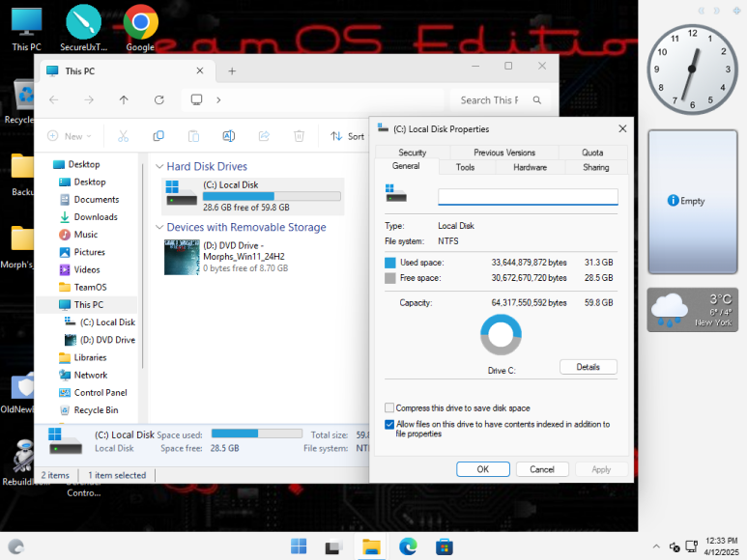
Task: Click the Details button
Action: point(588,367)
